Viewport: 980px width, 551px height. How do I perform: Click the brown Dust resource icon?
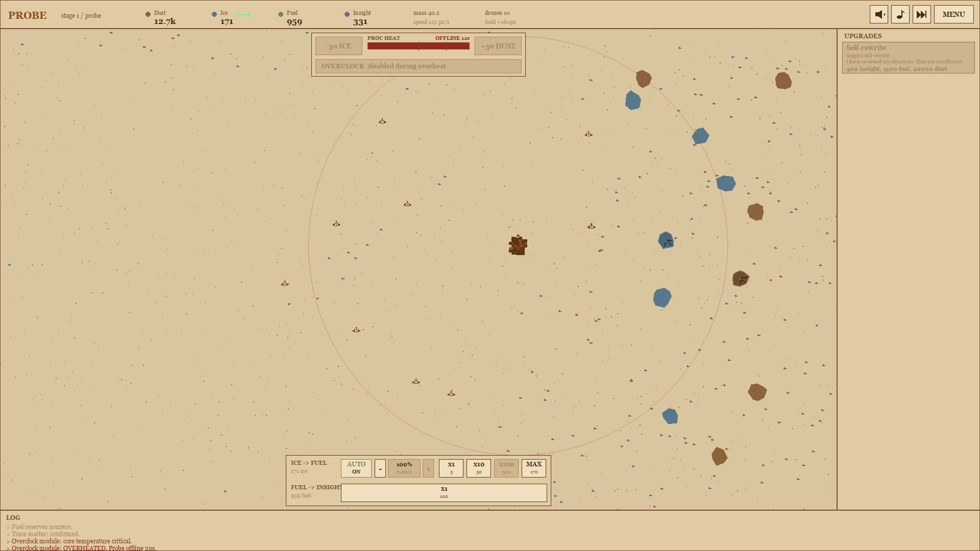[x=148, y=14]
